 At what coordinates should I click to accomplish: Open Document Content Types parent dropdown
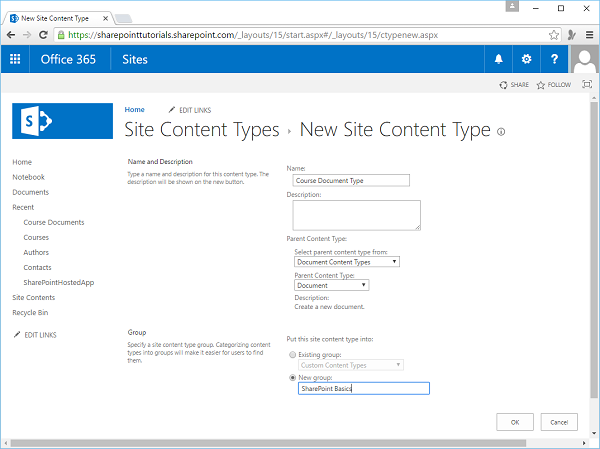point(347,262)
